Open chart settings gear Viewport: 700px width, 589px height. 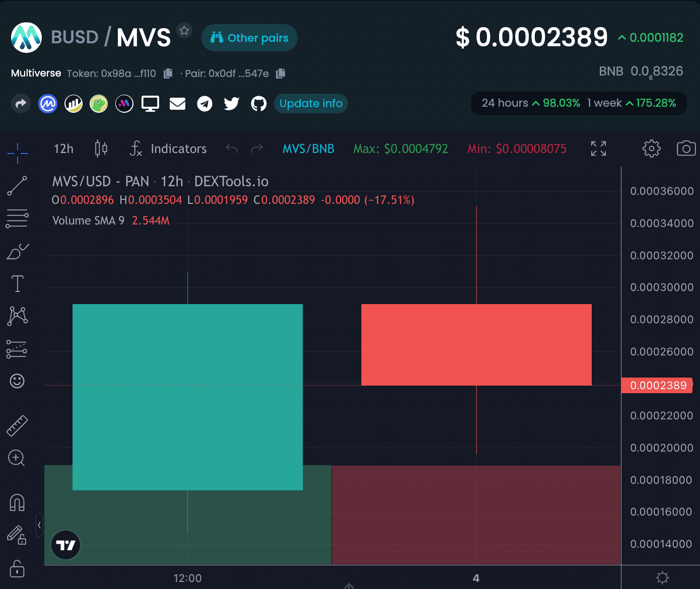(x=652, y=149)
